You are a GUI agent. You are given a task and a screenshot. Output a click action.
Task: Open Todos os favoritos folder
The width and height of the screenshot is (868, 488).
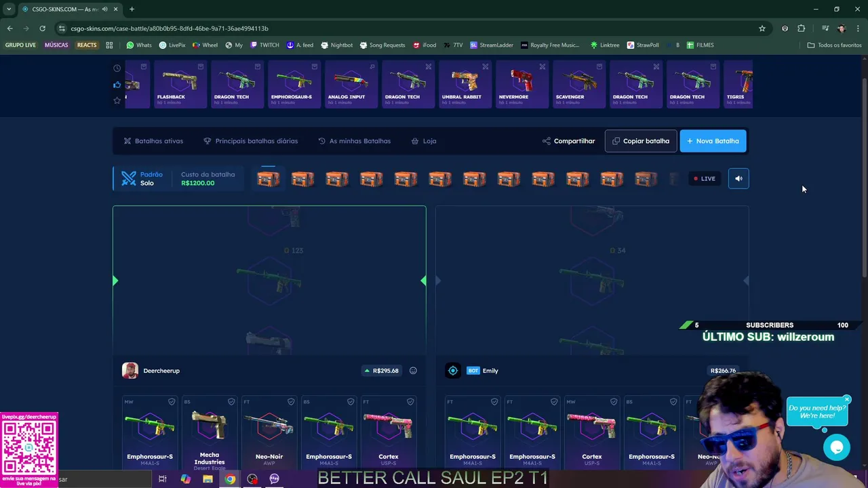[x=834, y=45]
